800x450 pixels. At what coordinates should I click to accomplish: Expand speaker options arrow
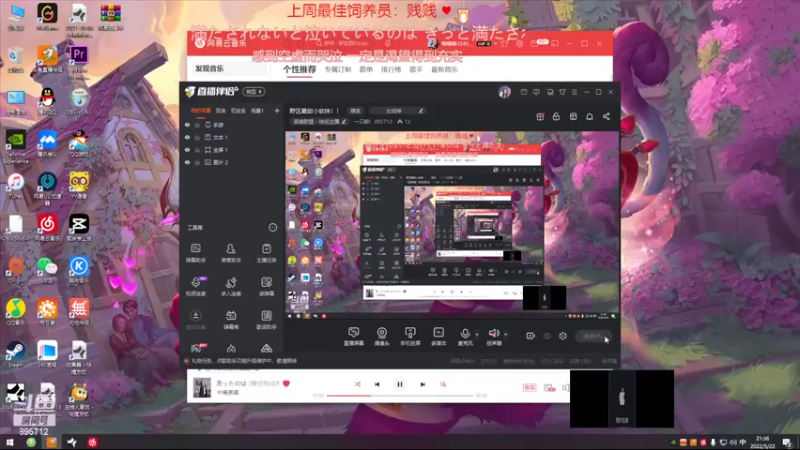pos(506,335)
